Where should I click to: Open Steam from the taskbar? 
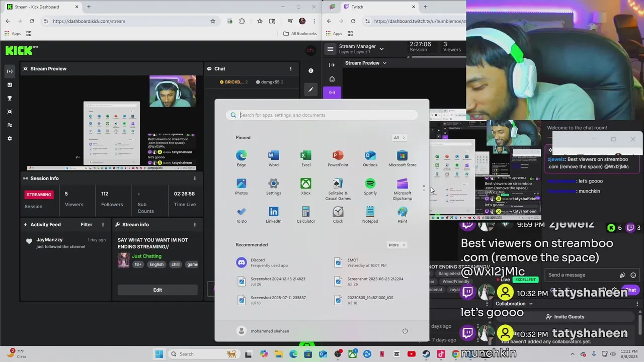pos(426,354)
